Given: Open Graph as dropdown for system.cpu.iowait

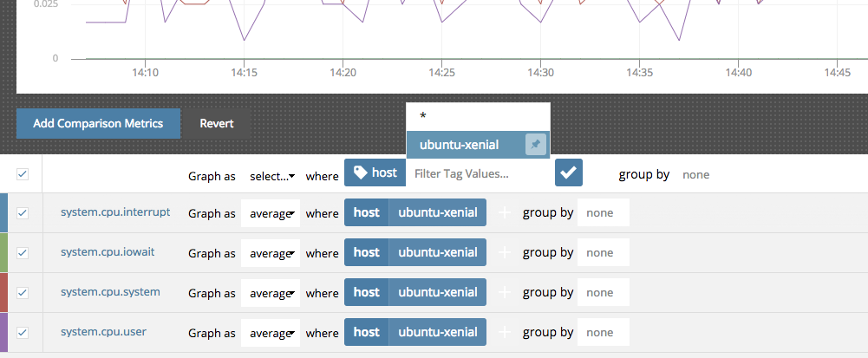Looking at the screenshot, I should (271, 253).
